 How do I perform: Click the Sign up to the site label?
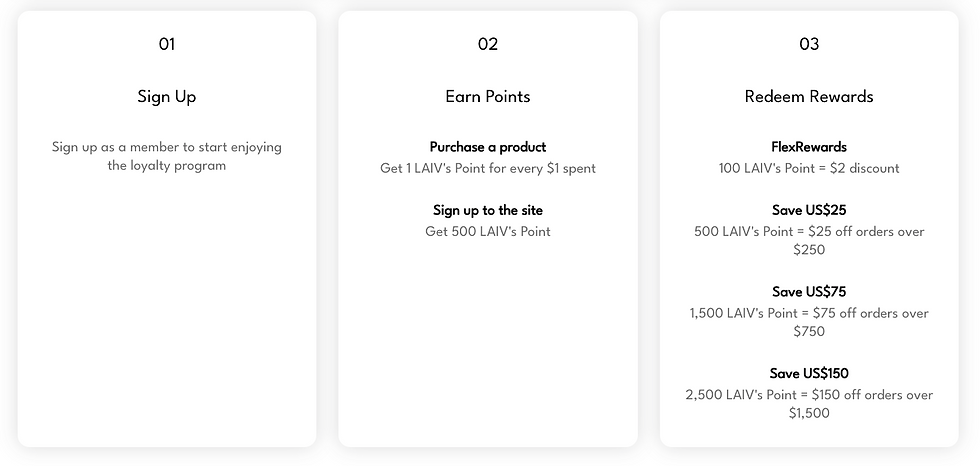coord(488,210)
